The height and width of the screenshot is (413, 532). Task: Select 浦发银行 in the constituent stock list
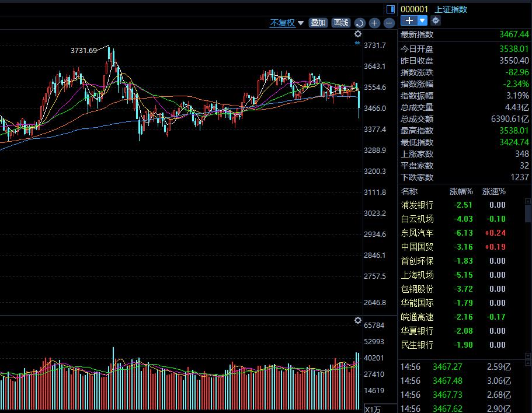click(417, 205)
